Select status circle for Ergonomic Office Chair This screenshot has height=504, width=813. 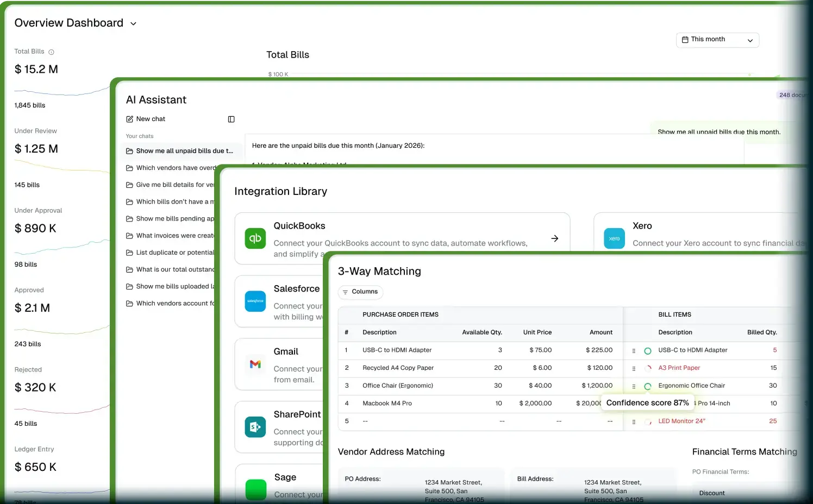coord(647,386)
